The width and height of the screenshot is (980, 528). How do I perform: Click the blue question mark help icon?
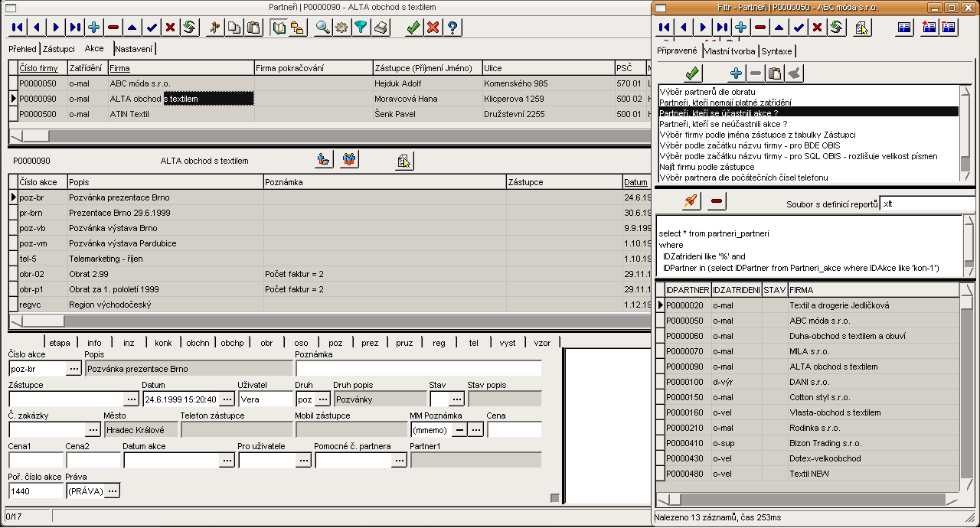click(452, 28)
